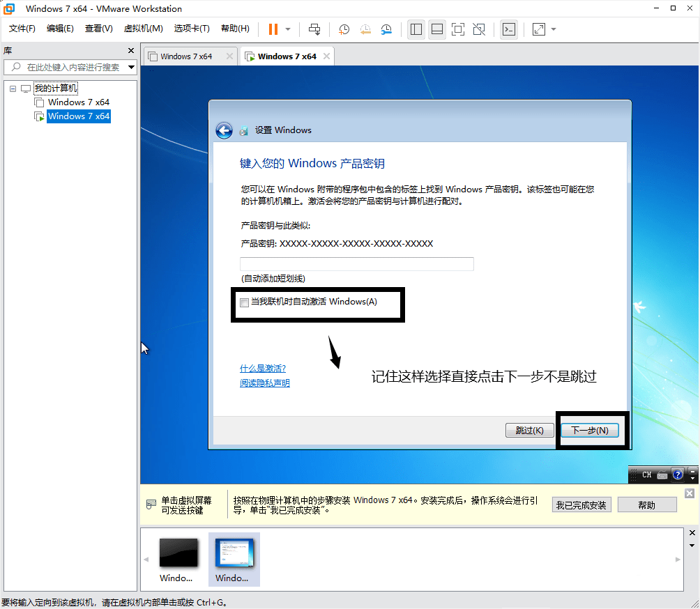Open the 帮助(H) menu

[235, 29]
